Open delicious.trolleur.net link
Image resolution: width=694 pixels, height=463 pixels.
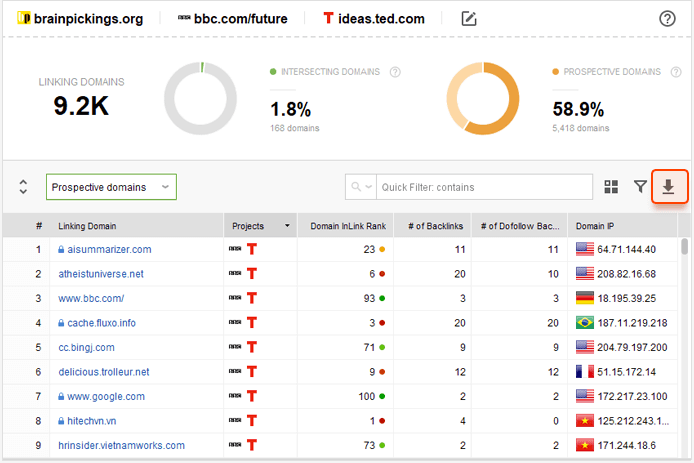(104, 372)
